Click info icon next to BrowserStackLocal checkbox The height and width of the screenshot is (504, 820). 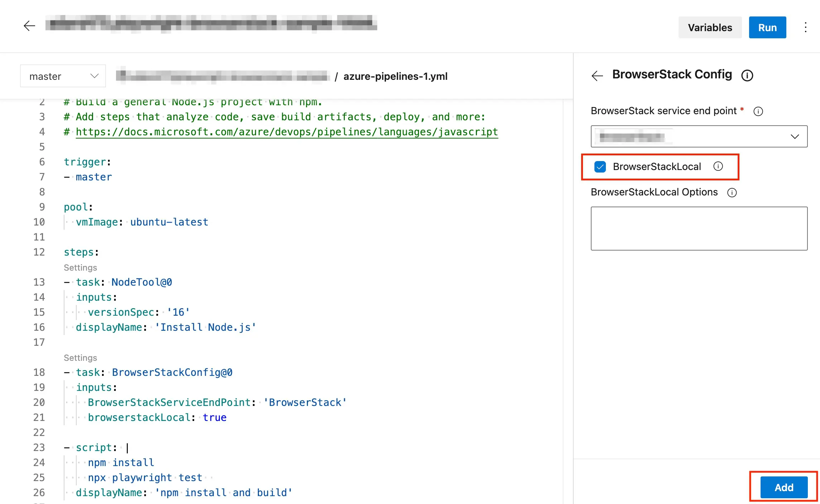click(718, 166)
